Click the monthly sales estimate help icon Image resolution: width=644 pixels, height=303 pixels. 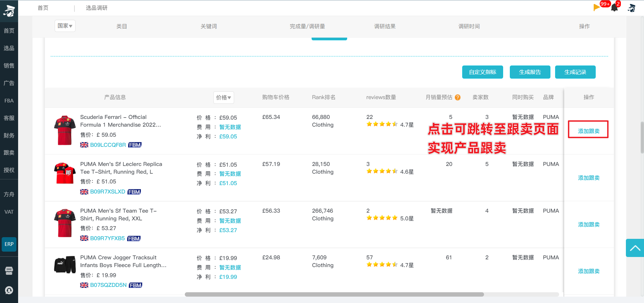tap(458, 97)
